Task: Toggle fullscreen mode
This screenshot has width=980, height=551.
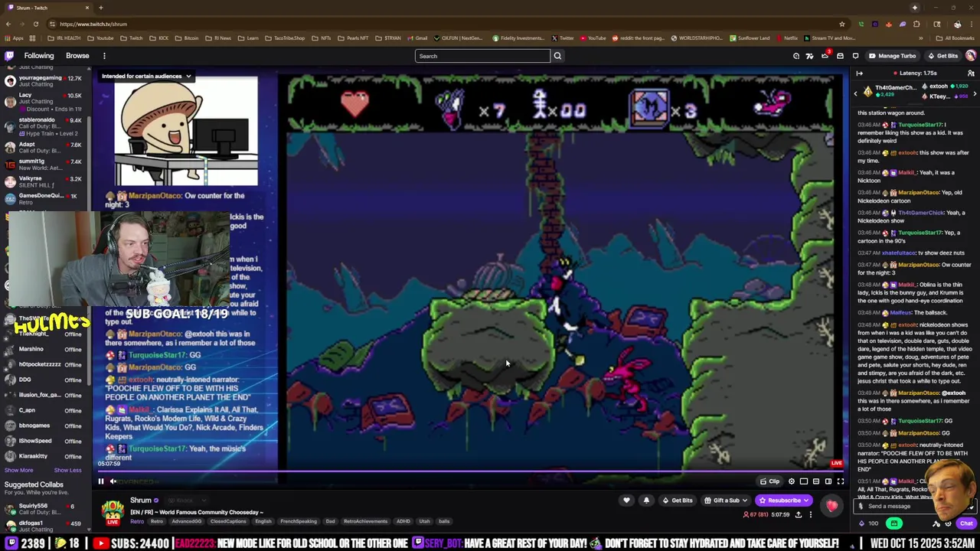Action: click(841, 481)
